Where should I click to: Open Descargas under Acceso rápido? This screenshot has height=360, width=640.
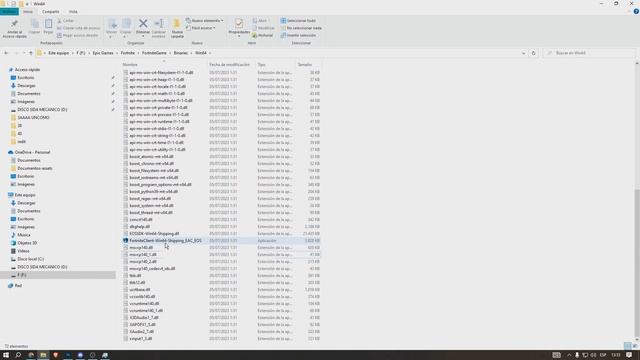click(x=26, y=86)
